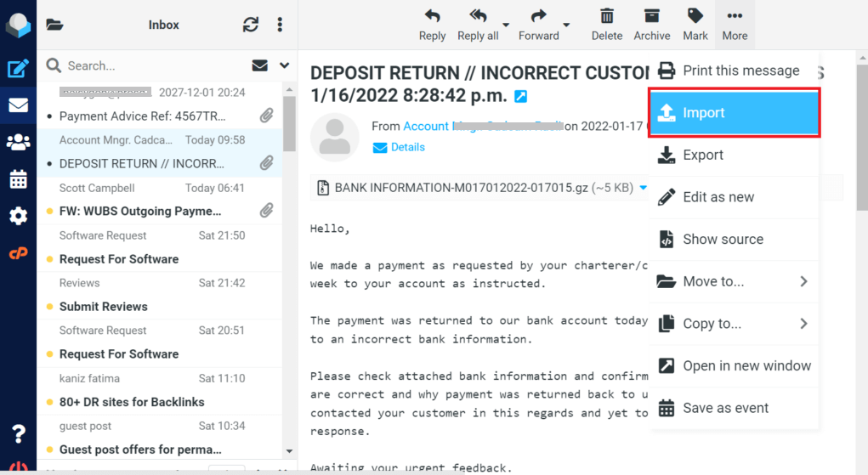Viewport: 868px width, 475px height.
Task: Open the Contacts section in sidebar
Action: click(18, 142)
